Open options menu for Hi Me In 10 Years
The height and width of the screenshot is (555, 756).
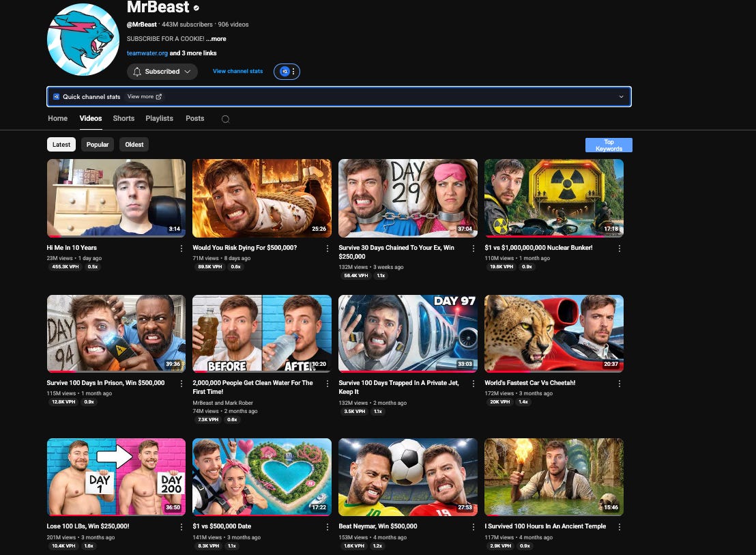[x=181, y=248]
